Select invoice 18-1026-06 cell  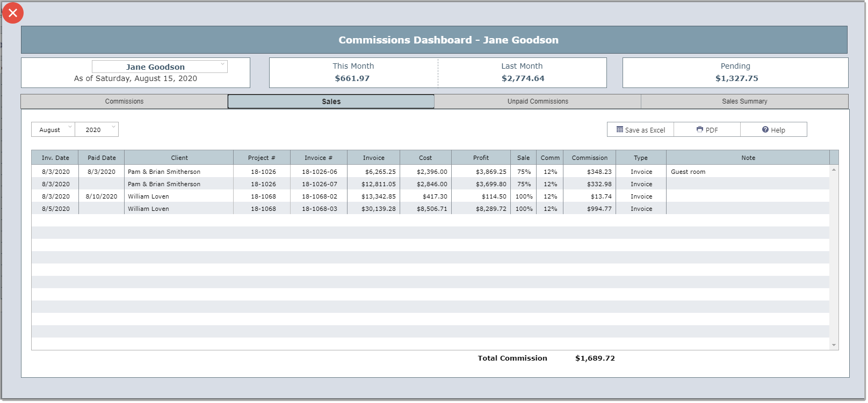coord(319,172)
